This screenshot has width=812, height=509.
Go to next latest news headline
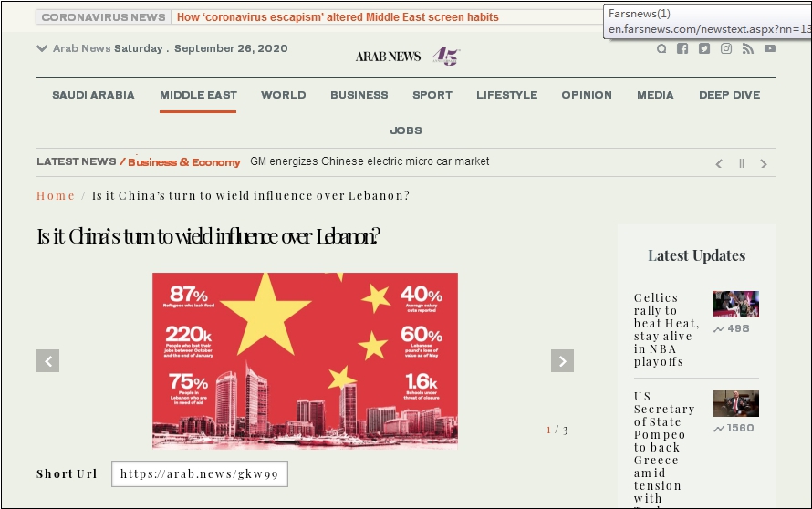pos(764,163)
